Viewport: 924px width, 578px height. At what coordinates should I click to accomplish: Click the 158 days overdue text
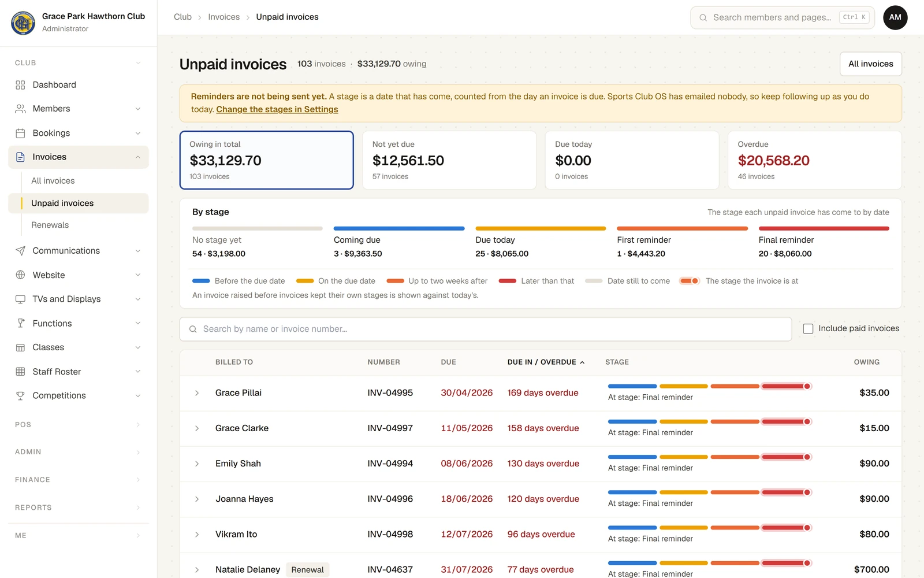click(543, 428)
